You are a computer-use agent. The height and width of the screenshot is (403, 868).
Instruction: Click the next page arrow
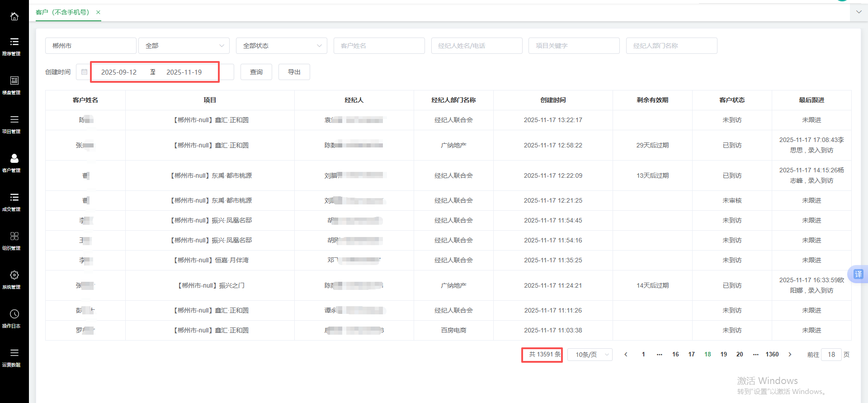click(x=790, y=355)
